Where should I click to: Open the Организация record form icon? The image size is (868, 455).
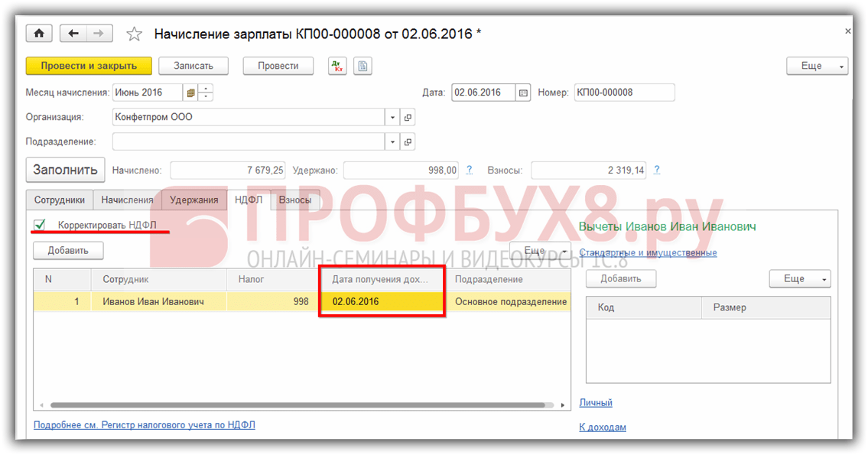408,117
